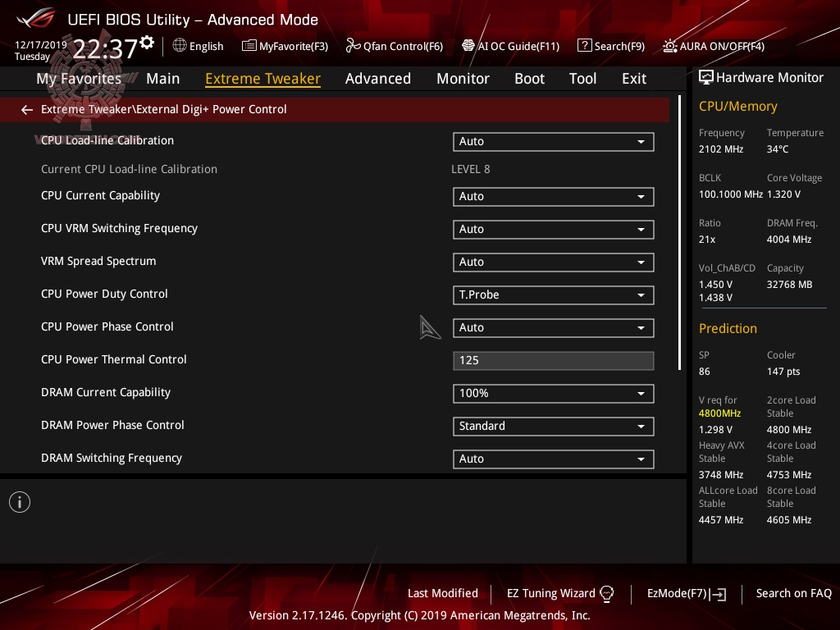This screenshot has width=840, height=630.
Task: Click BCLK 100.1000 MHz value
Action: pos(730,194)
